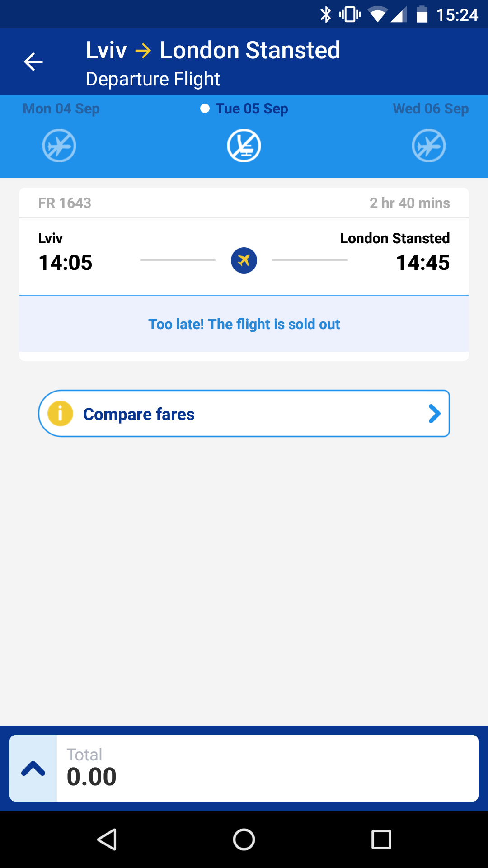Switch to the Wed 06 Sep date tab

(x=430, y=109)
